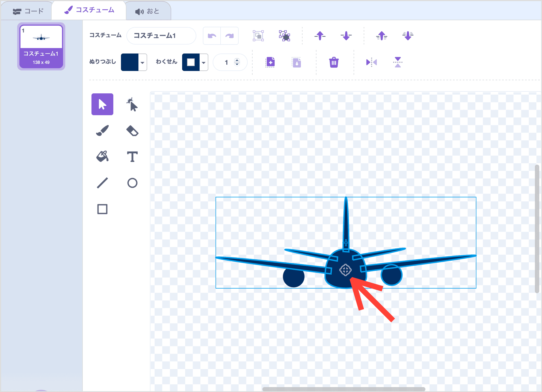This screenshot has height=392, width=542.
Task: Select the Circle tool
Action: click(x=132, y=183)
